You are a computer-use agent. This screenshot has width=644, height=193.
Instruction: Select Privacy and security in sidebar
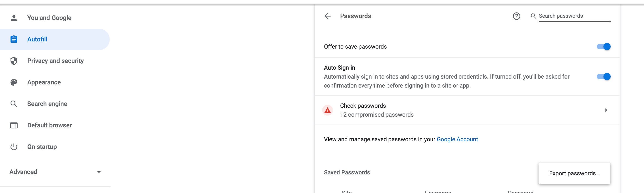(x=56, y=61)
